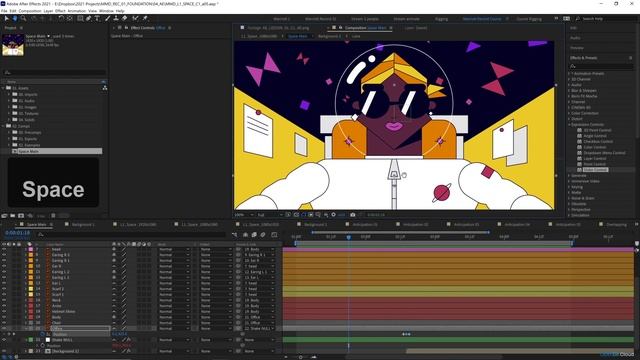Toggle the Motion Blur timeline switch icon
The width and height of the screenshot is (640, 360).
click(x=263, y=235)
